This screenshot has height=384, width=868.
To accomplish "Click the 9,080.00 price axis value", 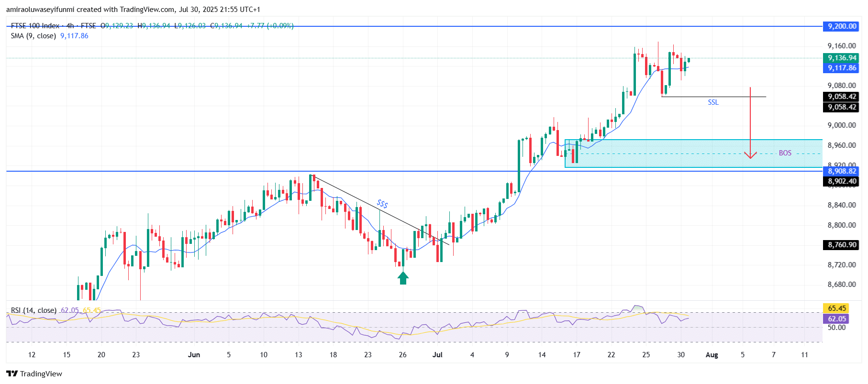I will click(842, 86).
